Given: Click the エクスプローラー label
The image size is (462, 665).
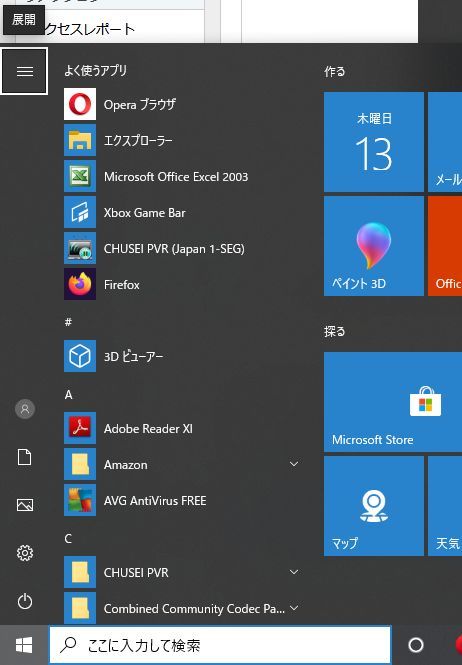Looking at the screenshot, I should (x=138, y=140).
